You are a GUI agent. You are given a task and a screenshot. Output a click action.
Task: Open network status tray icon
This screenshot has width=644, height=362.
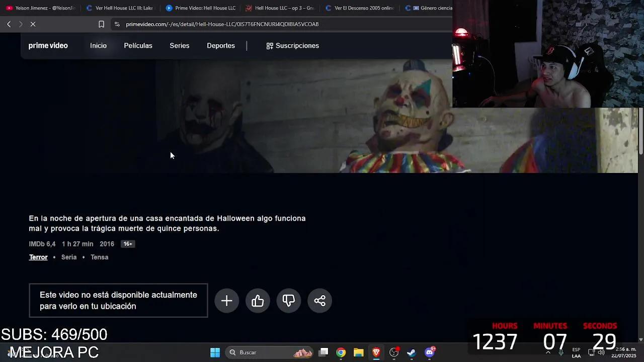pyautogui.click(x=592, y=352)
